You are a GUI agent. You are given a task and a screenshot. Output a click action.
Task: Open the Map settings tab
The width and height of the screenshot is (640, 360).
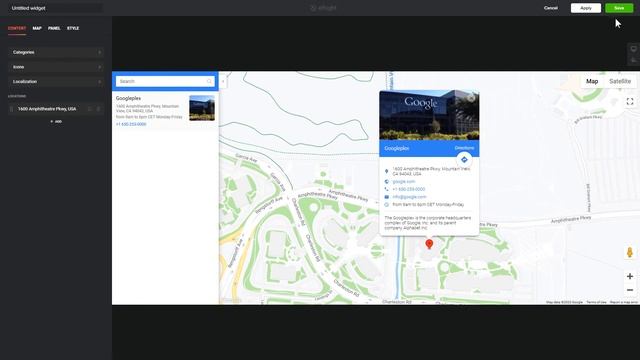point(37,28)
